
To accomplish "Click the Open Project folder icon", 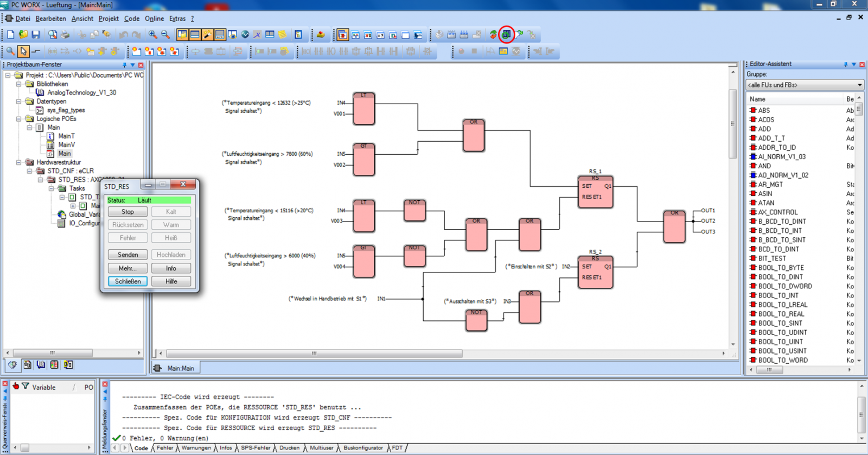I will 23,35.
